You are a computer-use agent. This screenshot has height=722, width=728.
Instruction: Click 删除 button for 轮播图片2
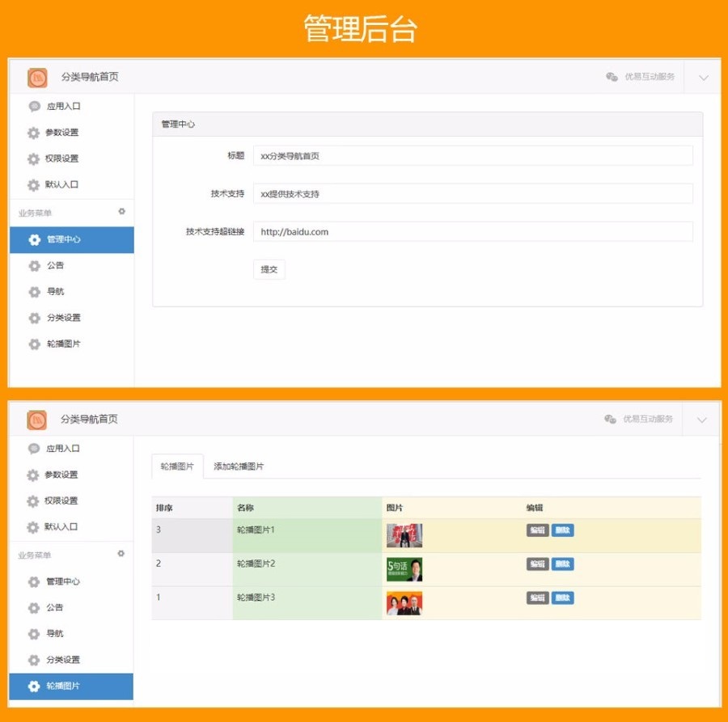tap(562, 564)
